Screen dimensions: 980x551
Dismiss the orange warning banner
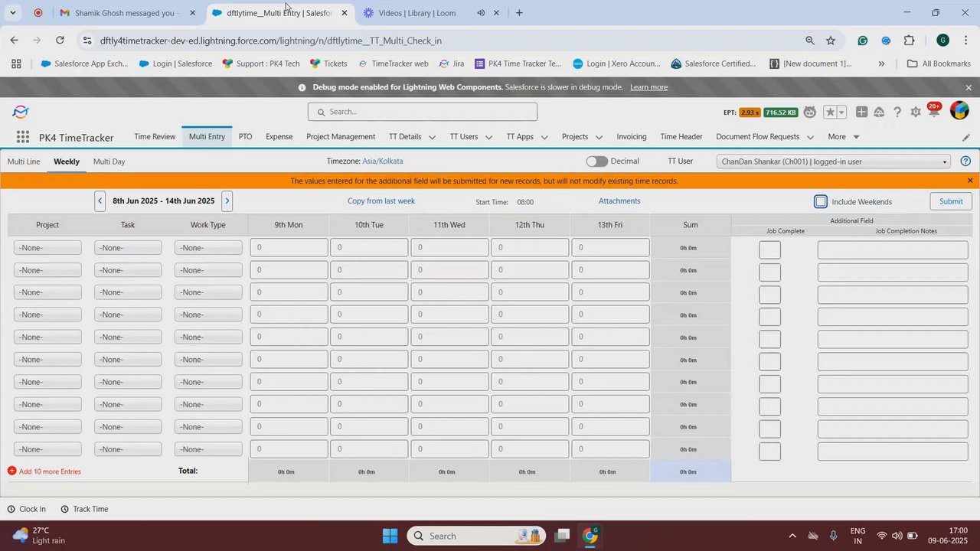[x=970, y=181]
